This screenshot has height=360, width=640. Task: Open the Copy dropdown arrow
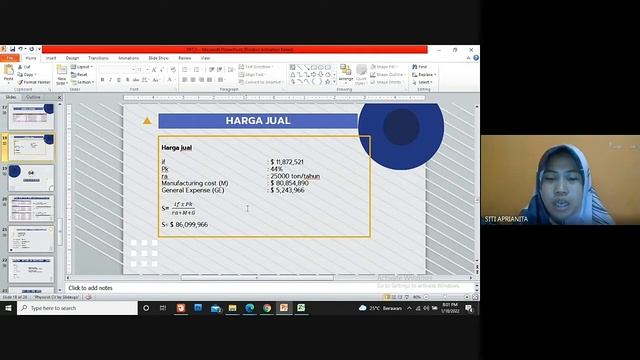[36, 75]
